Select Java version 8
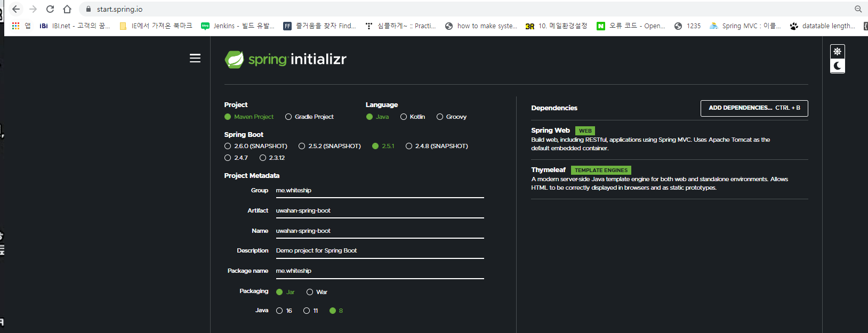 coord(333,311)
